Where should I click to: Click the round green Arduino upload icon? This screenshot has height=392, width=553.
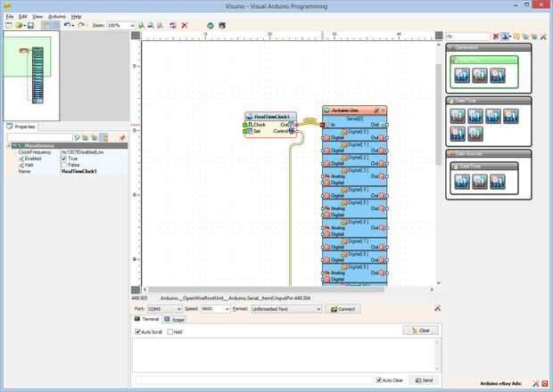coord(210,25)
